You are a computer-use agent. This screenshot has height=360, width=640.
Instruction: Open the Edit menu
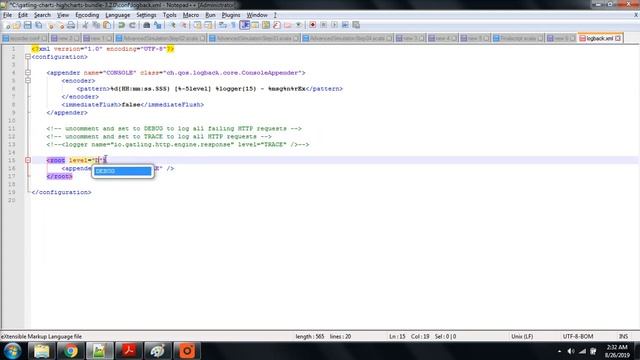pos(23,15)
